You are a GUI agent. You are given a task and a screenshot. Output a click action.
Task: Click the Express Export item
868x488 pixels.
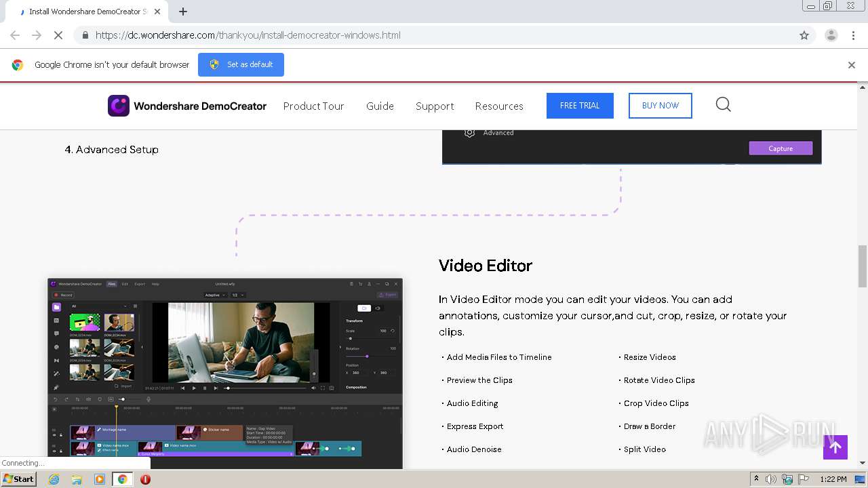click(x=475, y=426)
